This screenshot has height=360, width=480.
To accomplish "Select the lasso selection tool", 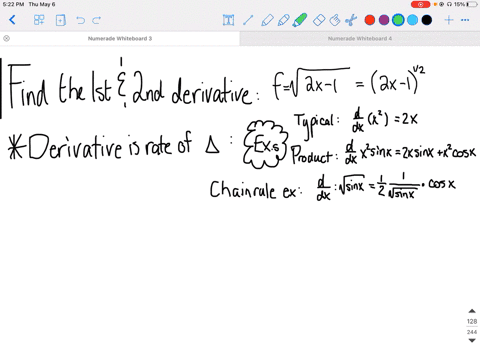I will [335, 20].
